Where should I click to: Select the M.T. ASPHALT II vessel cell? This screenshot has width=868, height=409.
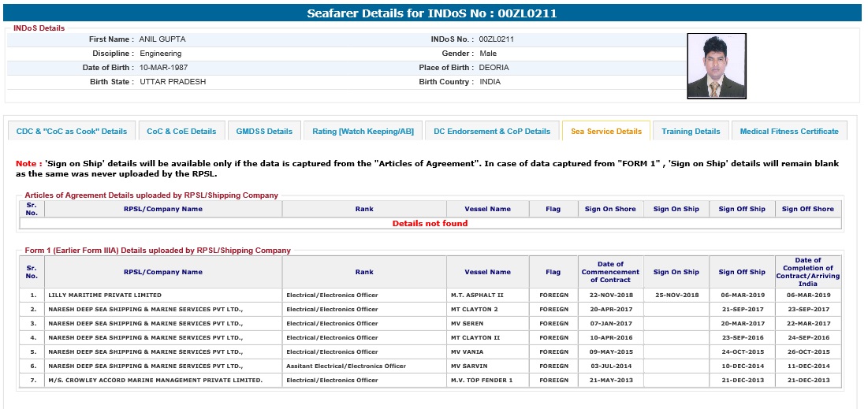pyautogui.click(x=487, y=295)
